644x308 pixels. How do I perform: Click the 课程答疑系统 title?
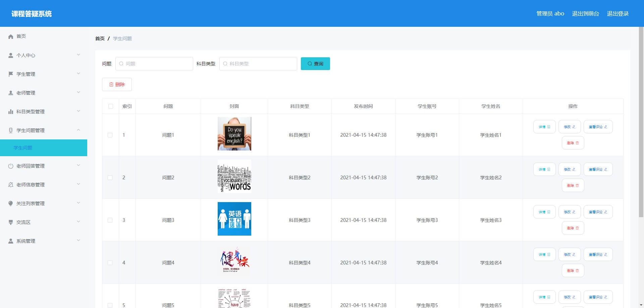click(32, 14)
